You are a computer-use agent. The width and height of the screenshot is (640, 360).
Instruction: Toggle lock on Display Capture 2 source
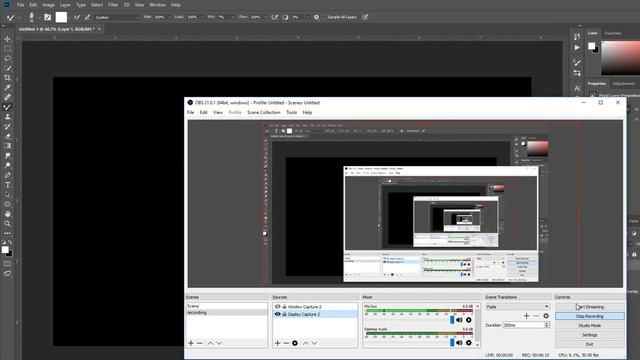pyautogui.click(x=284, y=314)
